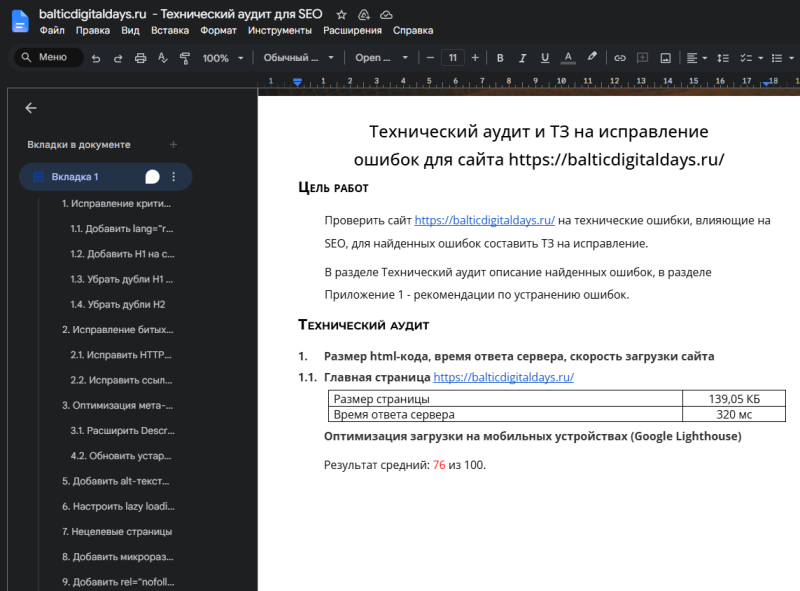Open balticdigitaldays.ru link after Главная страница

504,377
